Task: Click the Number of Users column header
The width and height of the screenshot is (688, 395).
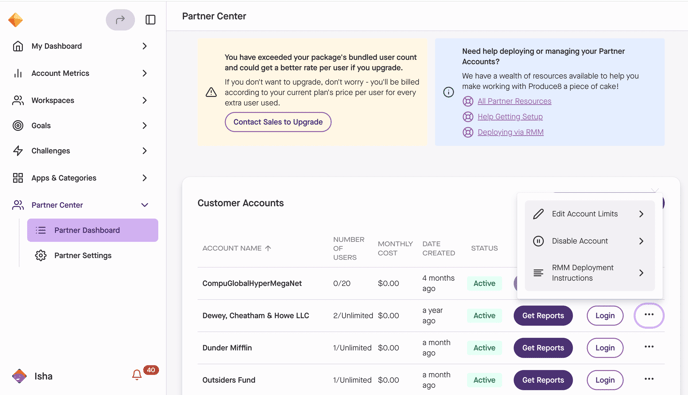Action: [349, 248]
